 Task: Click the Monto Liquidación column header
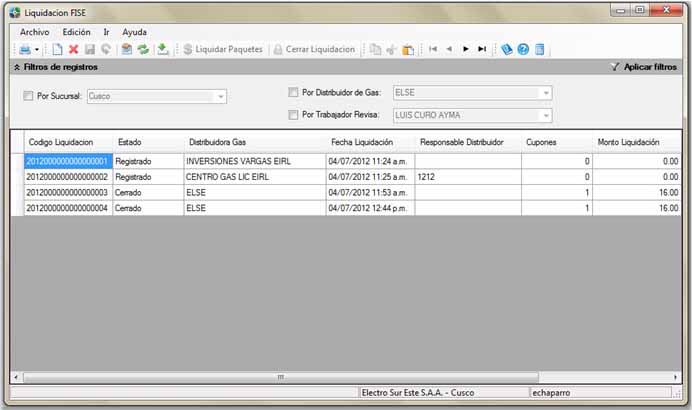(x=637, y=142)
